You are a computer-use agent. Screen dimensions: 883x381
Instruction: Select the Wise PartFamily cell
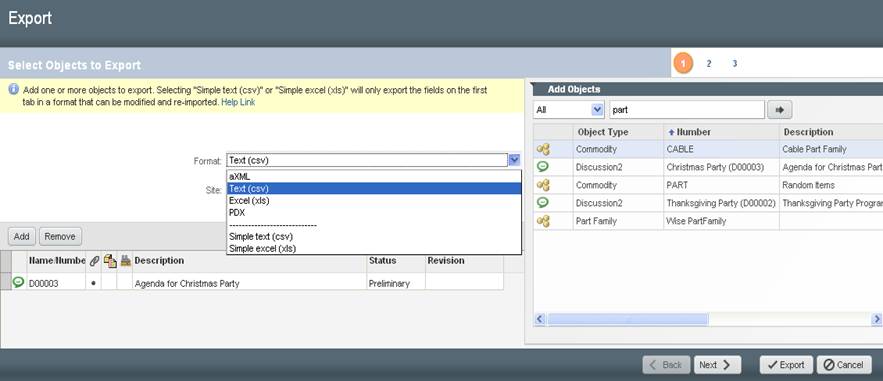pos(721,221)
